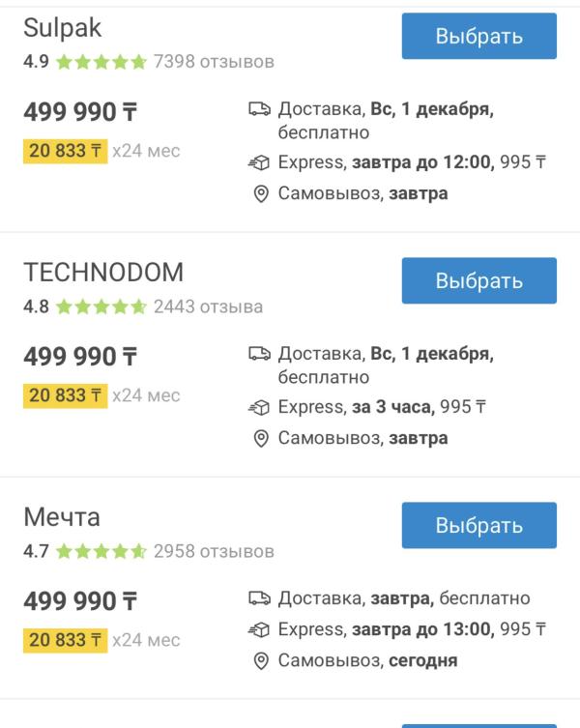This screenshot has height=728, width=580.
Task: Click the Express box icon for TECHNODOM
Action: 259,407
